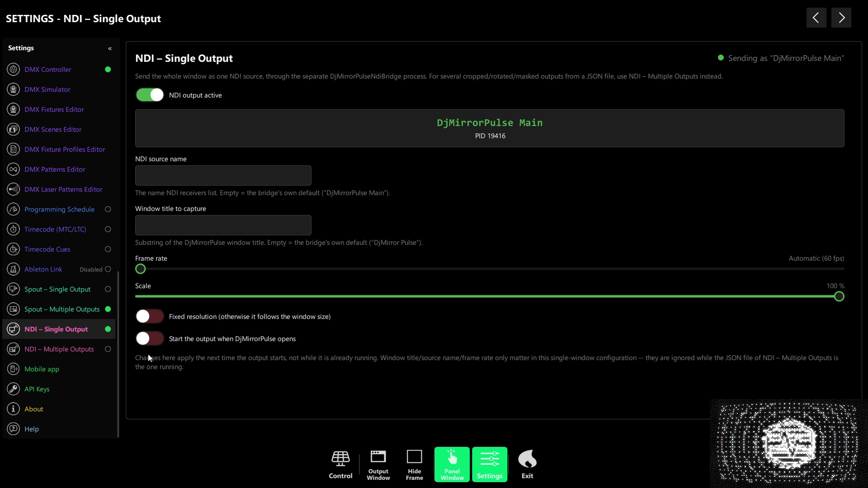Image resolution: width=868 pixels, height=488 pixels.
Task: Open the Spout – Single Output entry
Action: [59, 289]
